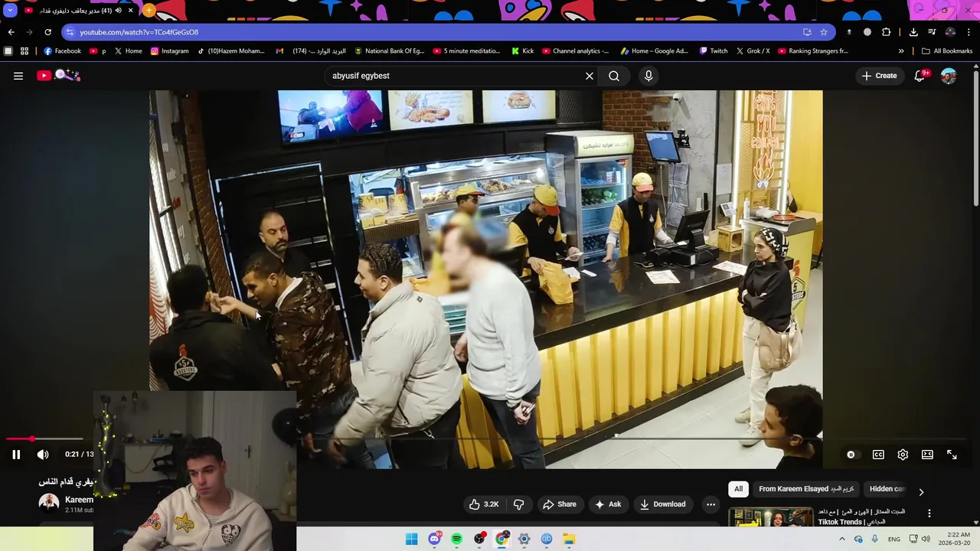The width and height of the screenshot is (980, 551).
Task: Open YouTube notifications bell
Action: [x=920, y=76]
